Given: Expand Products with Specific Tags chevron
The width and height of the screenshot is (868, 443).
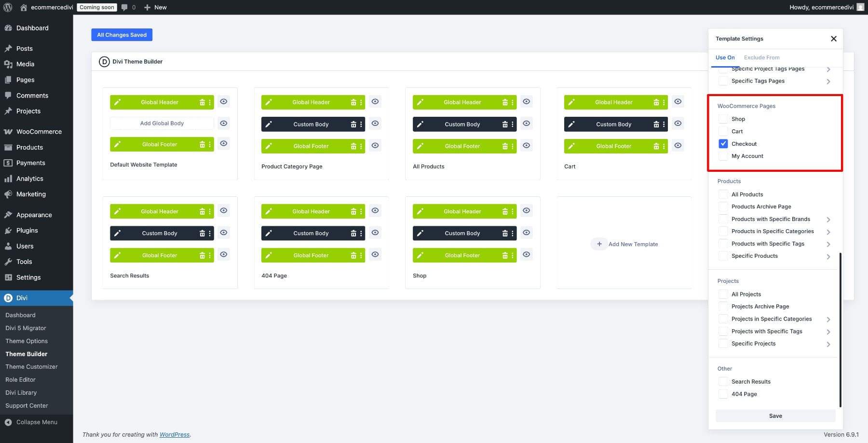Looking at the screenshot, I should pyautogui.click(x=828, y=244).
